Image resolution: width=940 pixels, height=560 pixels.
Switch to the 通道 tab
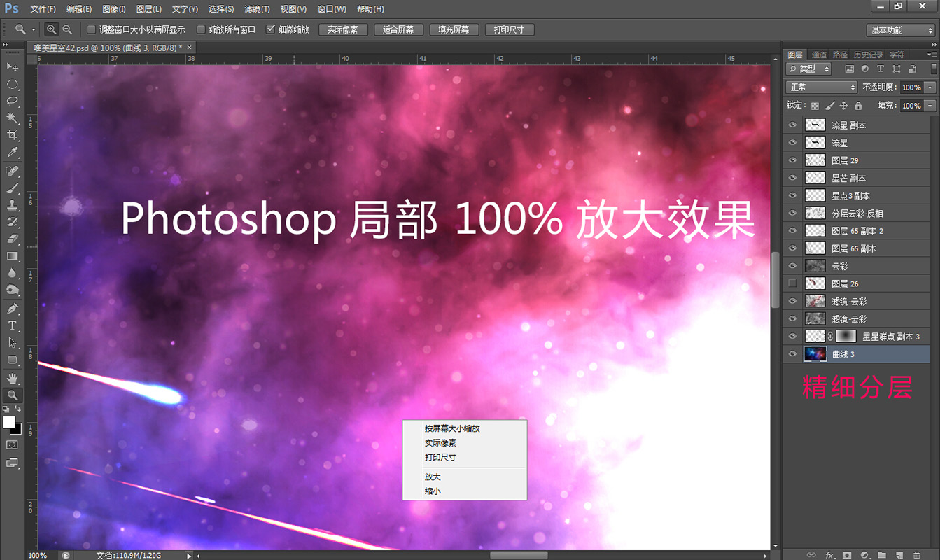[x=818, y=55]
